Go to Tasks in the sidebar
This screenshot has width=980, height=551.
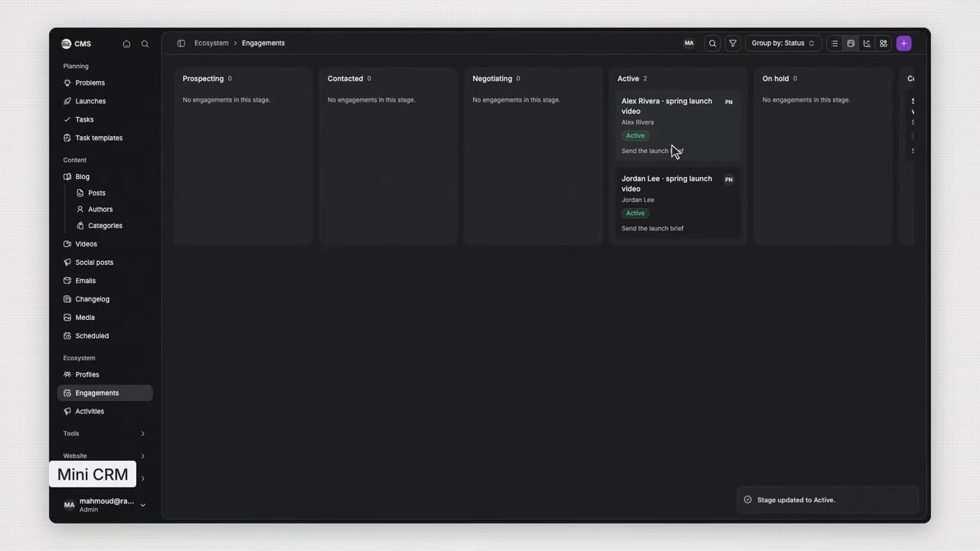pyautogui.click(x=105, y=119)
